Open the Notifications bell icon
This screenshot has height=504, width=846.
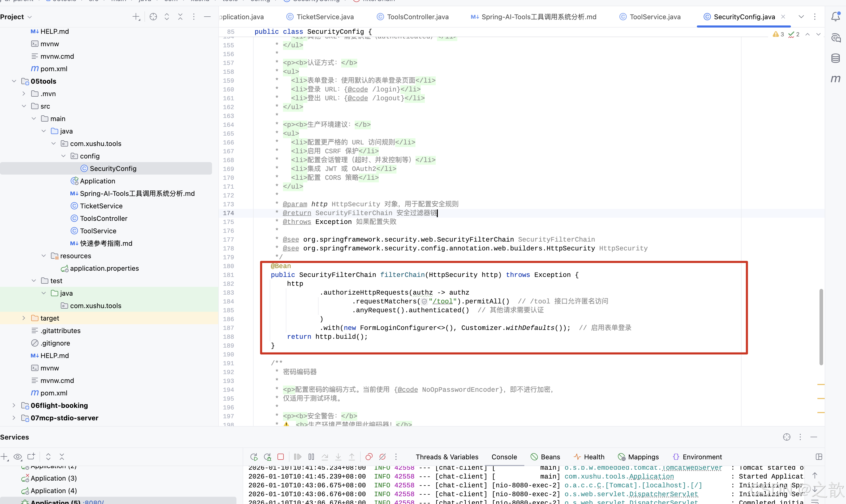[x=835, y=17]
